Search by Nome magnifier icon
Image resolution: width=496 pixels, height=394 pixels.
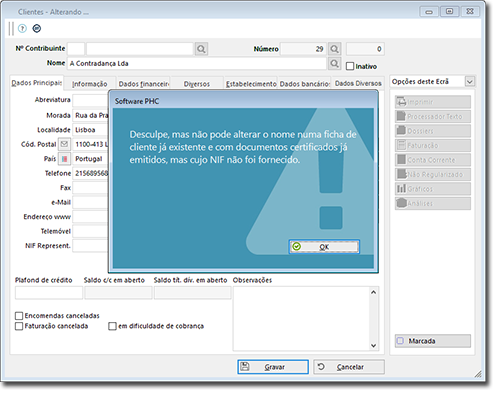point(334,63)
